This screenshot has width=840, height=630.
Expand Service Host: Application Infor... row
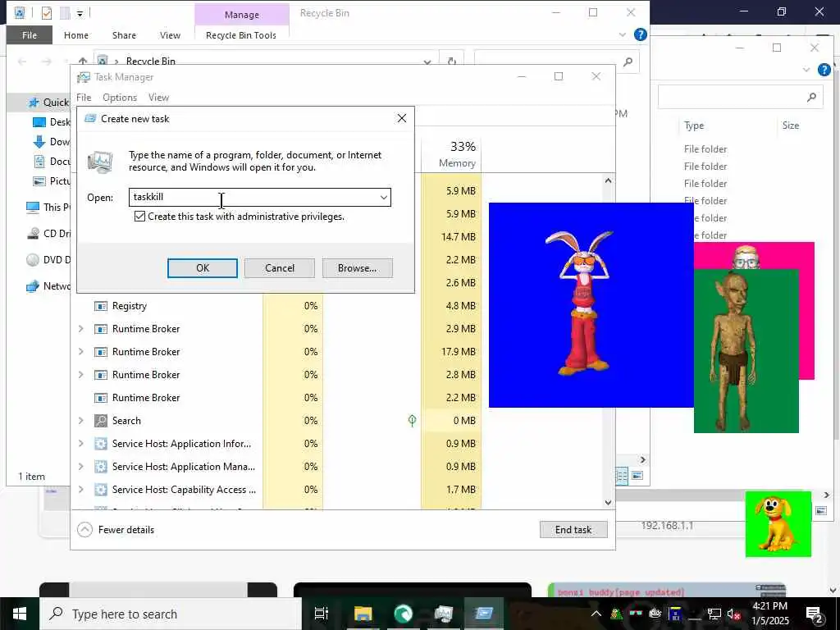[x=81, y=444]
